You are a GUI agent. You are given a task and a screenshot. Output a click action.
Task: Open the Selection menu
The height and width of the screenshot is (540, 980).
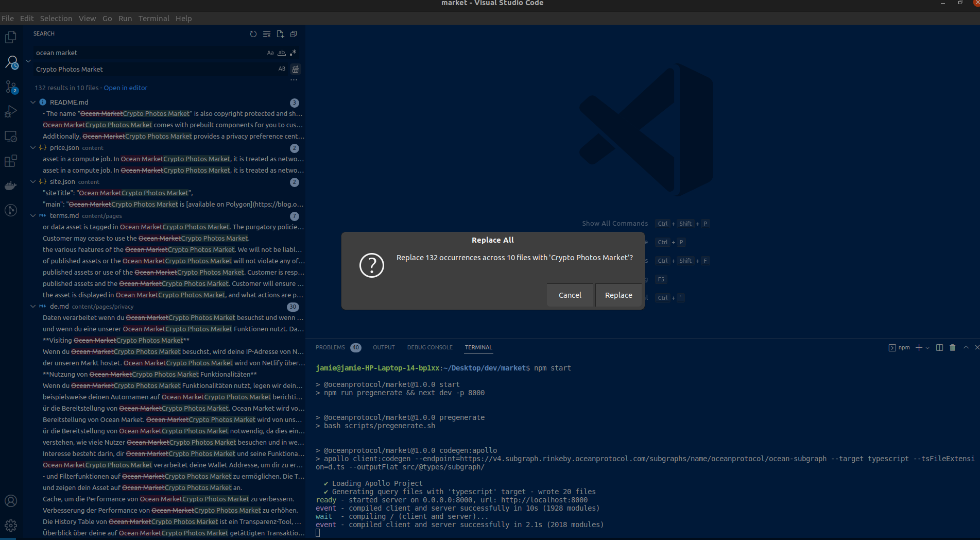point(56,18)
